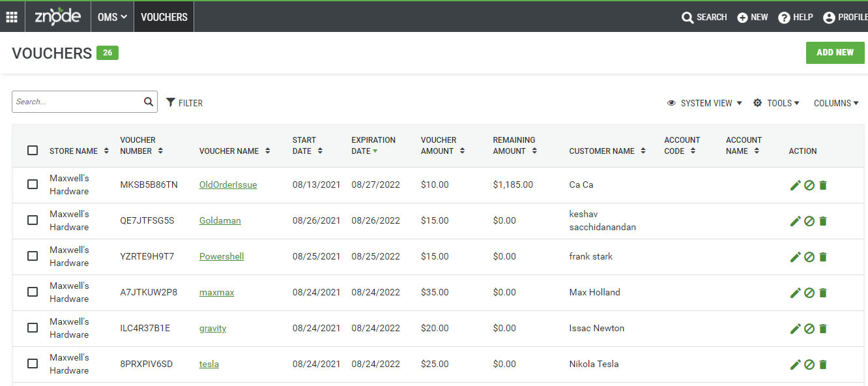Edit the tesla voucher with pencil icon
868x386 pixels.
pyautogui.click(x=795, y=364)
